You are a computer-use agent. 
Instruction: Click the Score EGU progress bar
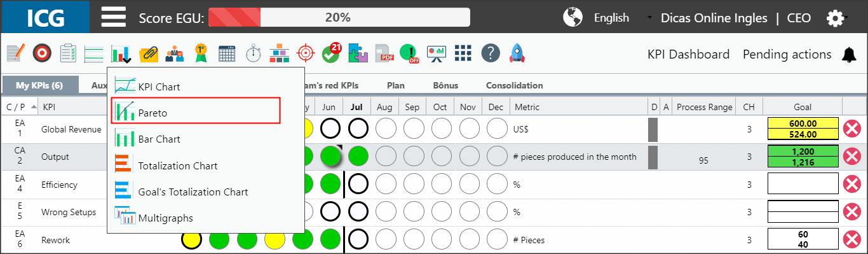(x=339, y=17)
